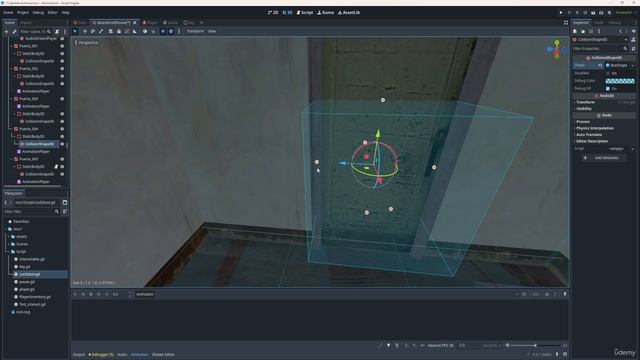Open the Perspective viewport menu button

click(87, 42)
